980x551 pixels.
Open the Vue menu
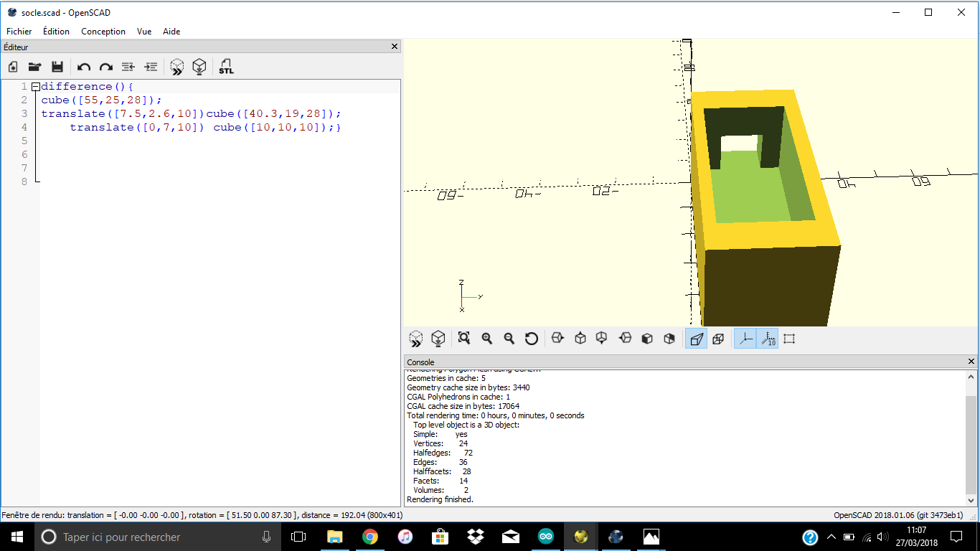pyautogui.click(x=144, y=32)
